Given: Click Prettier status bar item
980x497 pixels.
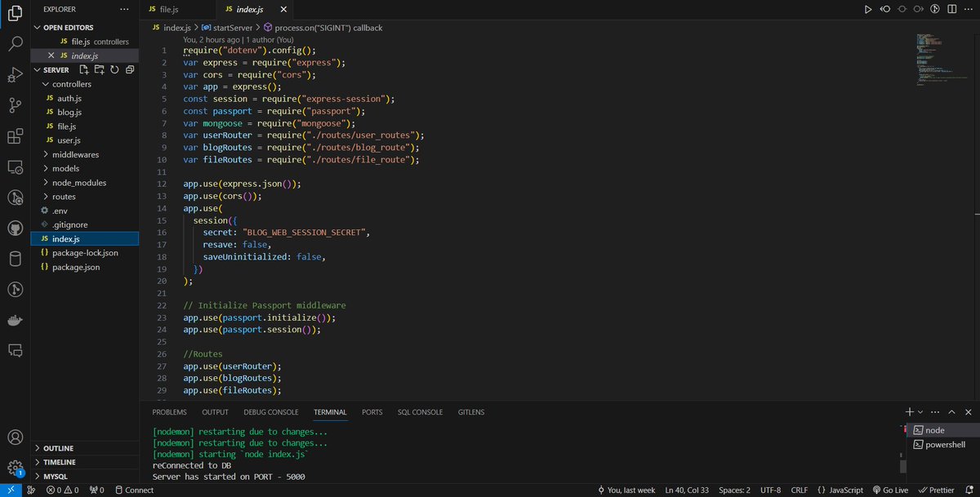Looking at the screenshot, I should click(x=935, y=490).
